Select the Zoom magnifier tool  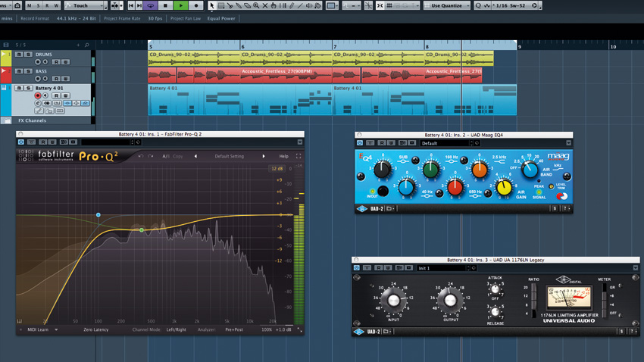pyautogui.click(x=256, y=6)
